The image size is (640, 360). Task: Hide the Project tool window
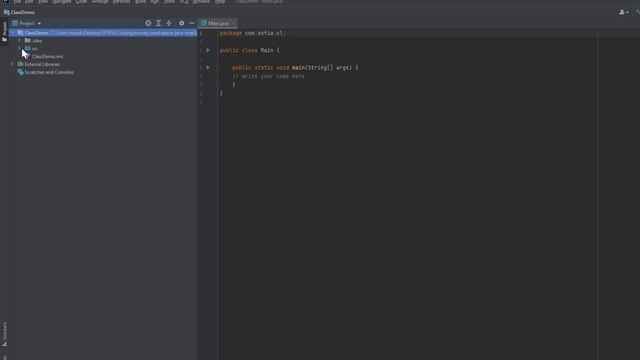[x=192, y=23]
